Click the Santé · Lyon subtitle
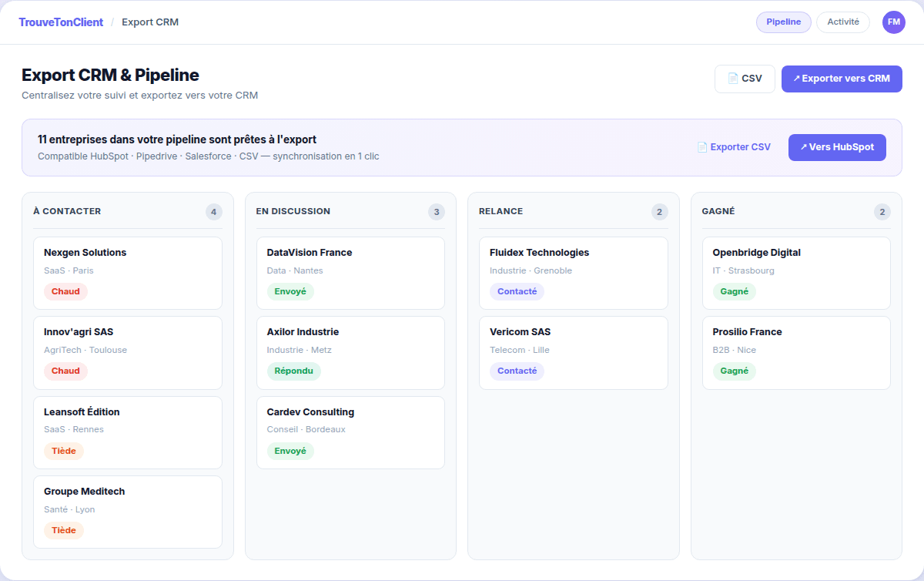Viewport: 924px width, 581px height. pyautogui.click(x=69, y=509)
